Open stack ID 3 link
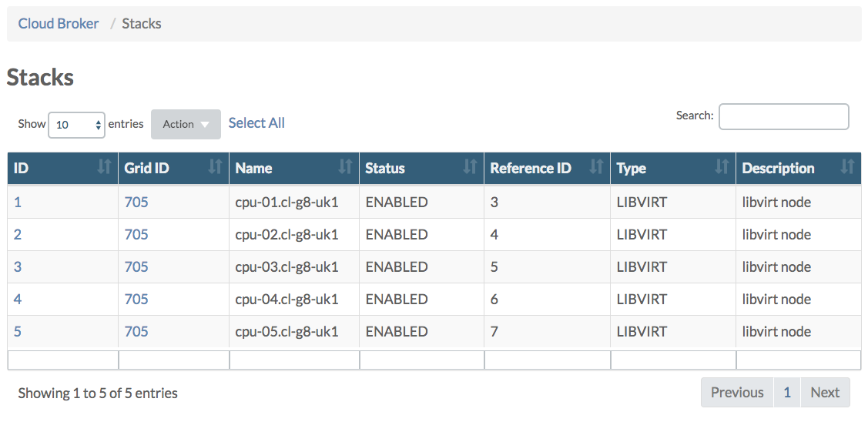Image resolution: width=868 pixels, height=422 pixels. click(x=18, y=267)
